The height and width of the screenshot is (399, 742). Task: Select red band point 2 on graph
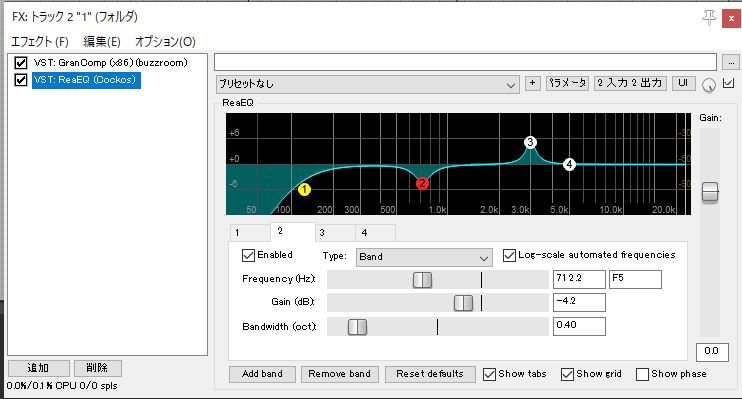(x=422, y=183)
